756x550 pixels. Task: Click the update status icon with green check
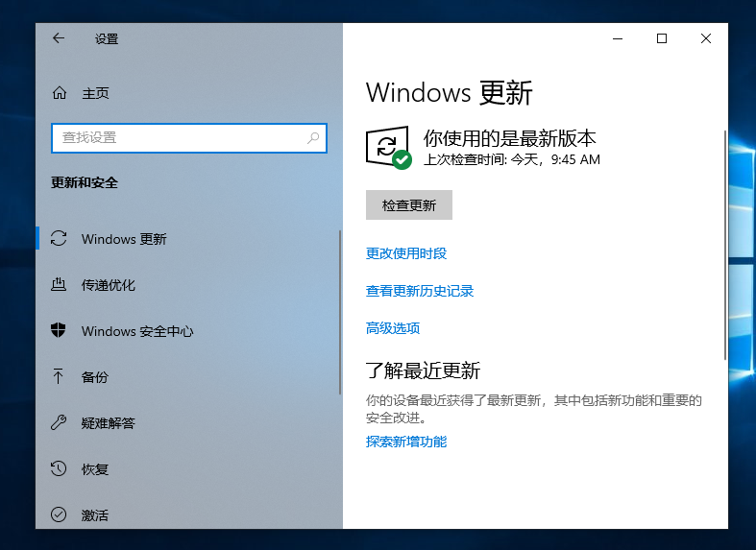point(387,148)
